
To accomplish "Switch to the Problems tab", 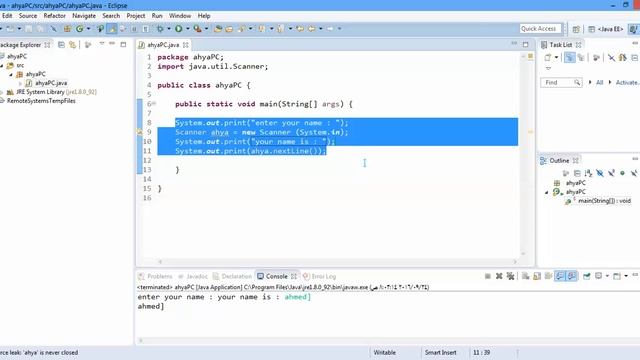I will click(156, 276).
